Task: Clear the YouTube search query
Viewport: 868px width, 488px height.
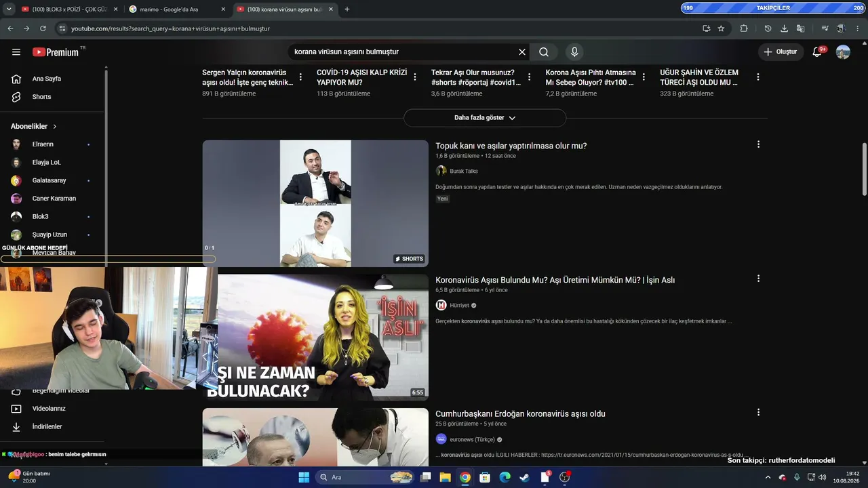Action: (522, 52)
